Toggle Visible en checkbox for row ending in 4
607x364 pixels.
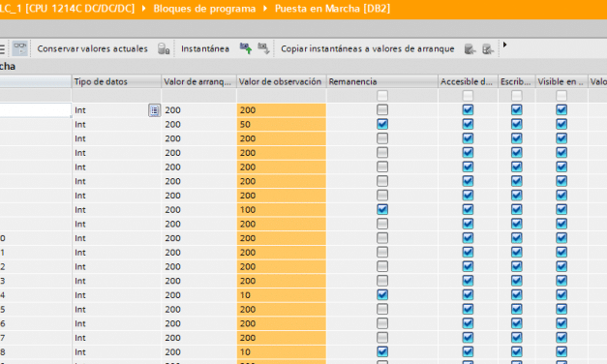click(x=561, y=295)
